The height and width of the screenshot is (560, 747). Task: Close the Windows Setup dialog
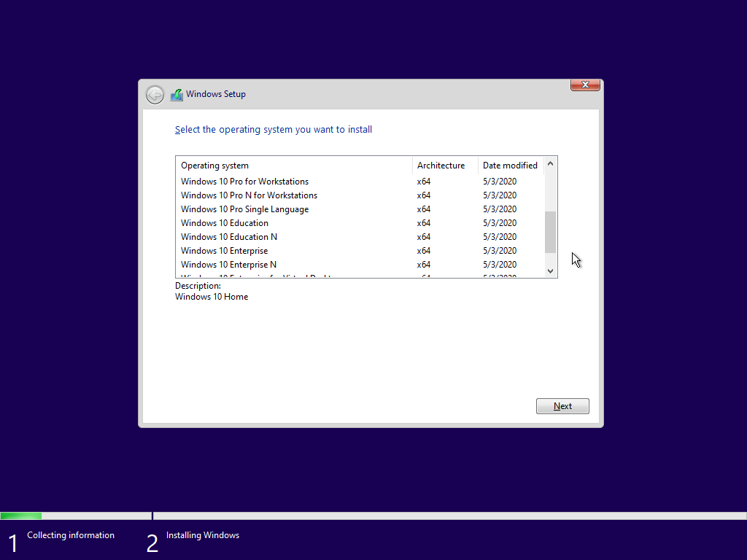coord(585,85)
